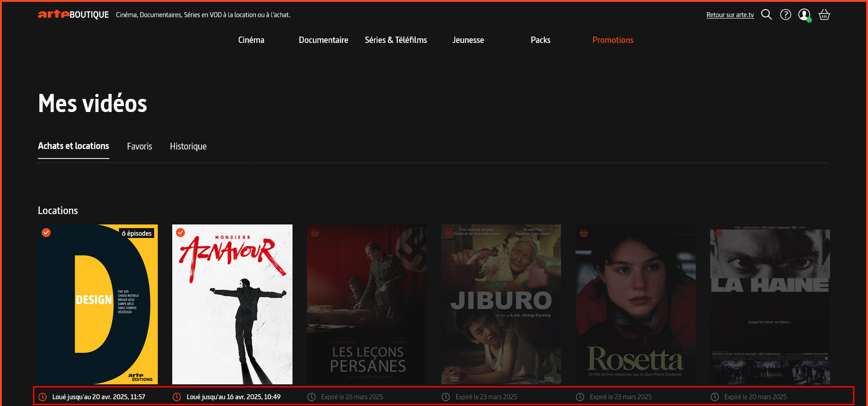This screenshot has width=868, height=406.
Task: Click the checkmark badge on Monsieur Aznavour poster
Action: click(180, 233)
